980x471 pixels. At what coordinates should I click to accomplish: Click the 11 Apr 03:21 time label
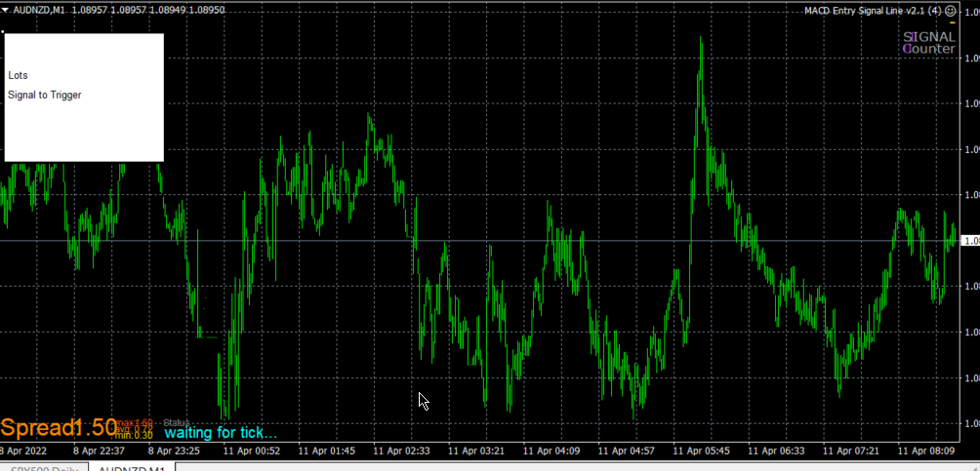(x=476, y=451)
